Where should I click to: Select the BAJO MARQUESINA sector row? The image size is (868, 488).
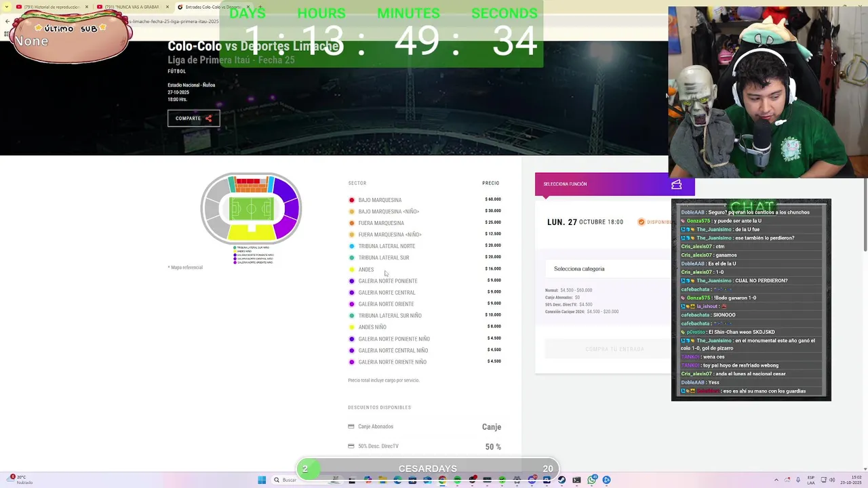pos(425,200)
